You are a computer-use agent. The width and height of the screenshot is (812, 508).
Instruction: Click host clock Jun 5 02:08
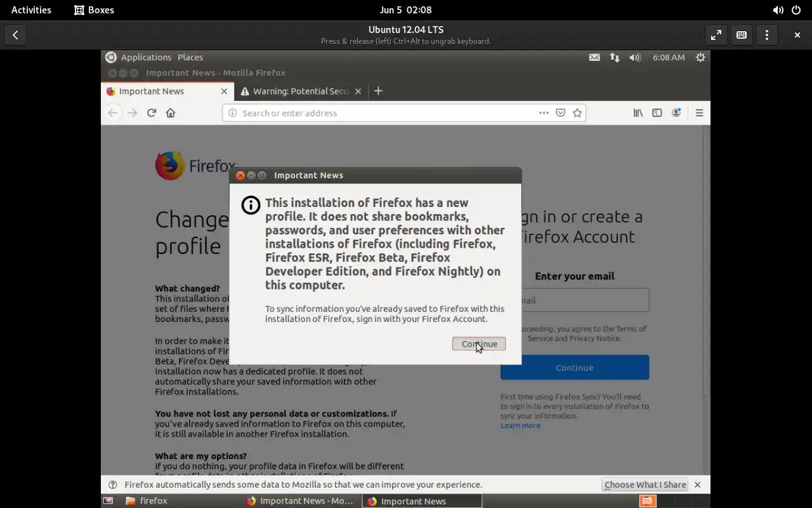point(405,10)
